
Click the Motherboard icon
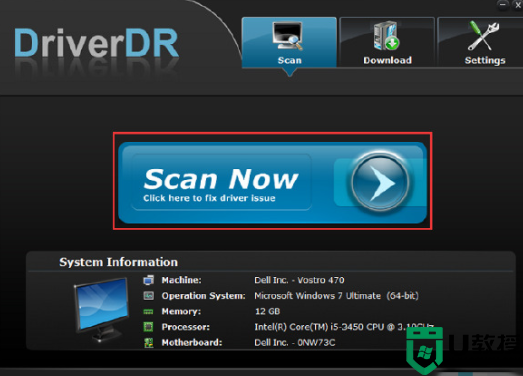148,343
